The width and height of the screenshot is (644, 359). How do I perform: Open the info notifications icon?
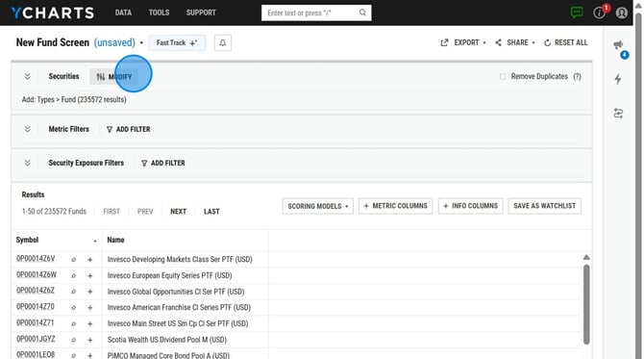pyautogui.click(x=599, y=13)
